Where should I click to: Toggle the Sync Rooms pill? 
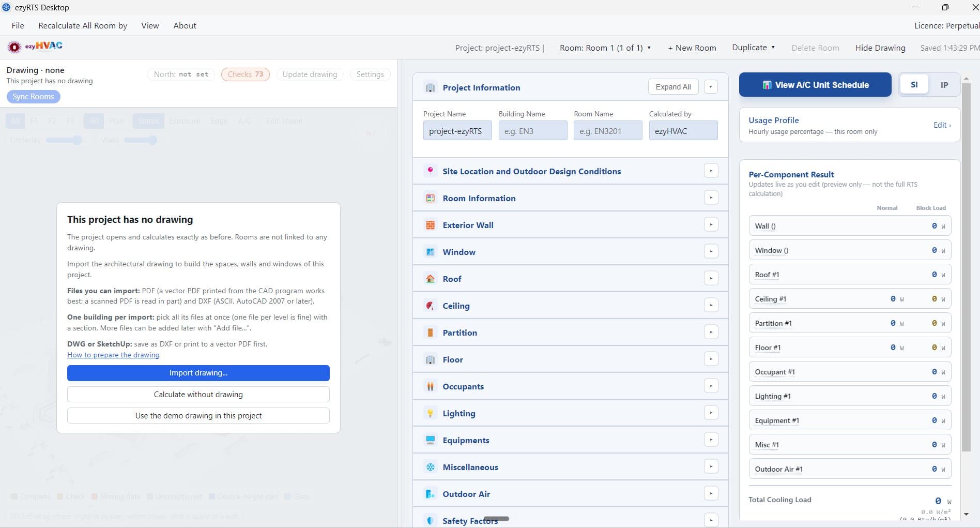click(34, 97)
